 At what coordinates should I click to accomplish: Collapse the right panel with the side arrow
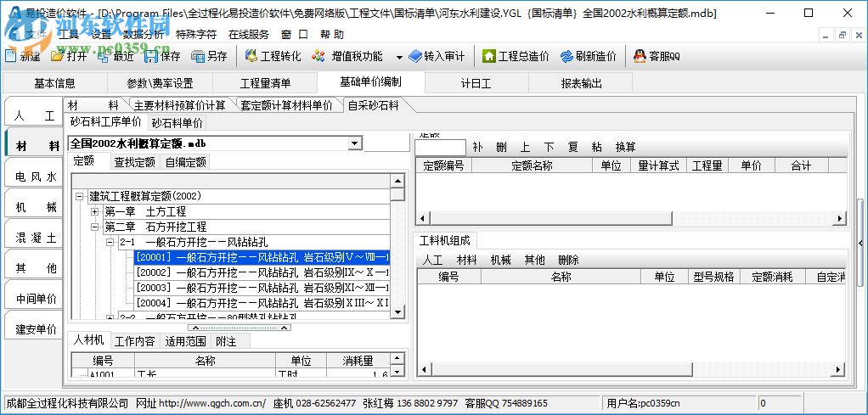861,243
